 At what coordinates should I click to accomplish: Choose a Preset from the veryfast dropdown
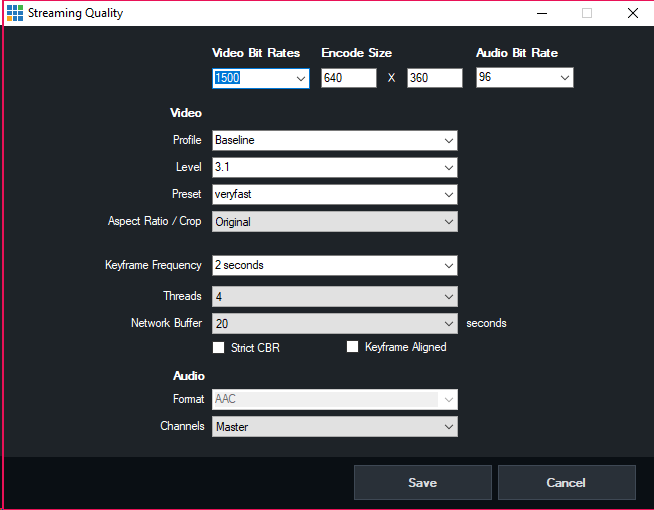[335, 195]
